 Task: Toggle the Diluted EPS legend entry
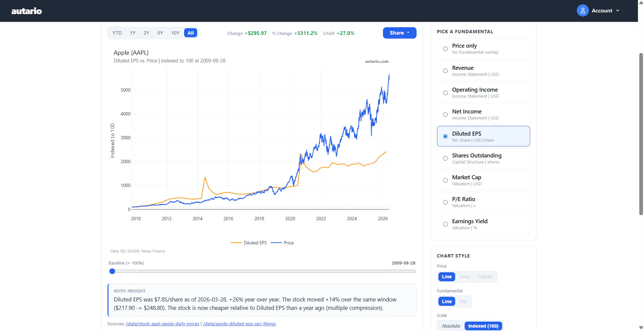(x=249, y=243)
